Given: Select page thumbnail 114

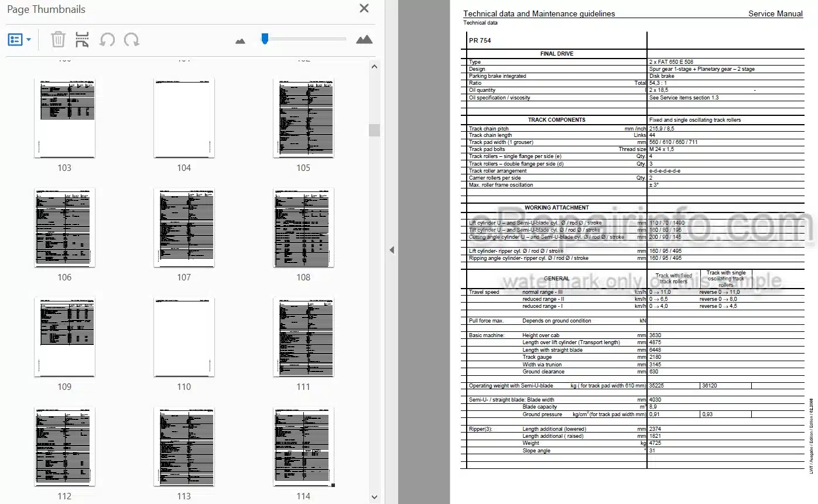Looking at the screenshot, I should (x=303, y=447).
